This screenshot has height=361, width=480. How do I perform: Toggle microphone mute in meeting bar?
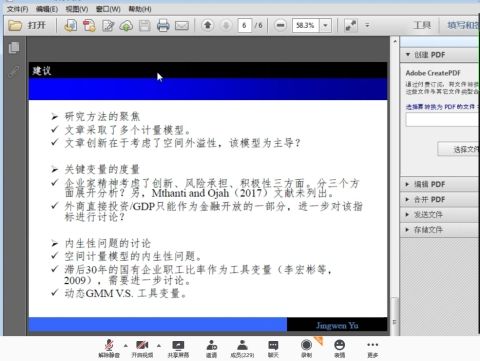tap(109, 349)
